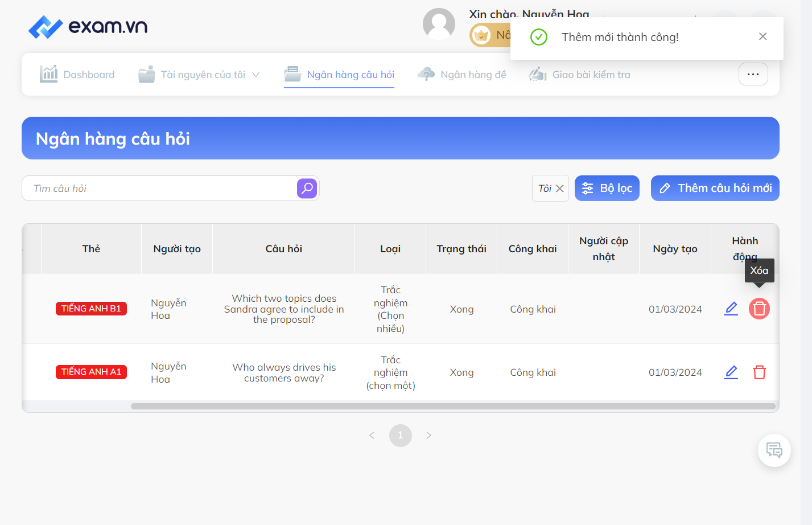Go to next page arrow
The image size is (812, 525).
point(429,436)
